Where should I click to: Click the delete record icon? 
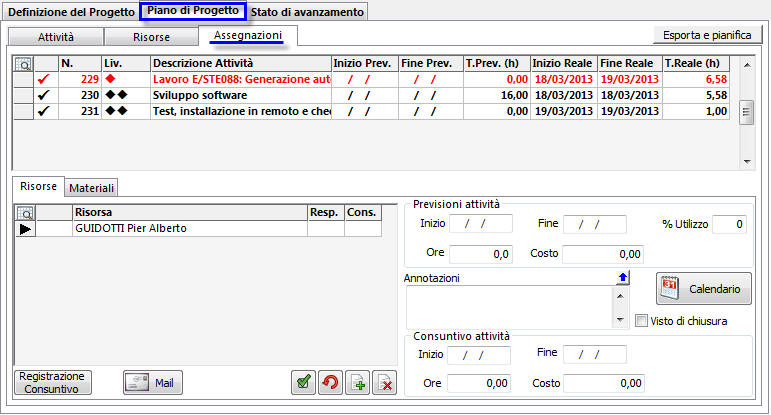point(384,382)
